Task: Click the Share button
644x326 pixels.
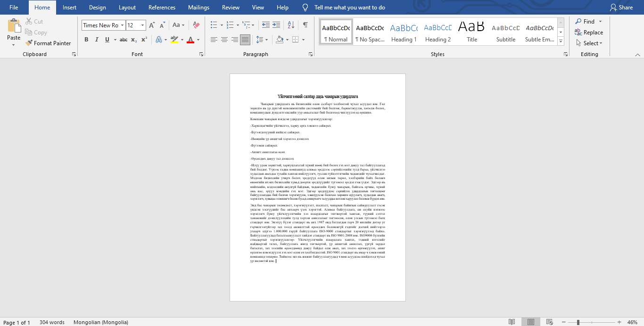Action: 621,8
